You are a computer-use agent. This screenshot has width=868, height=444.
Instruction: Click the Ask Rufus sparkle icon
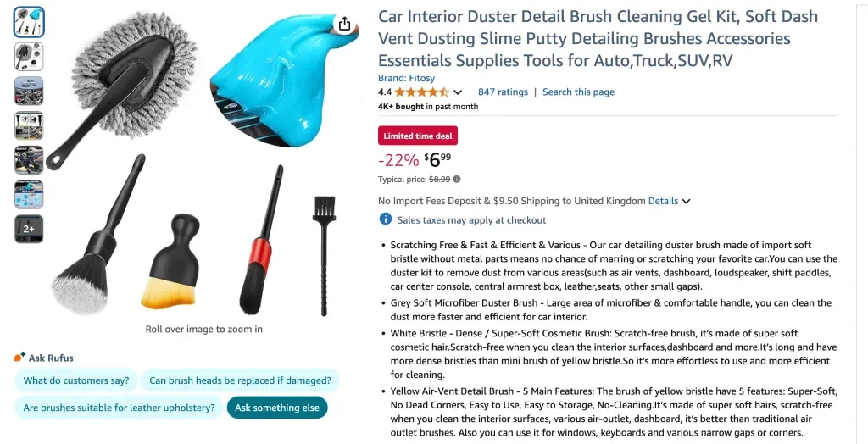point(20,357)
